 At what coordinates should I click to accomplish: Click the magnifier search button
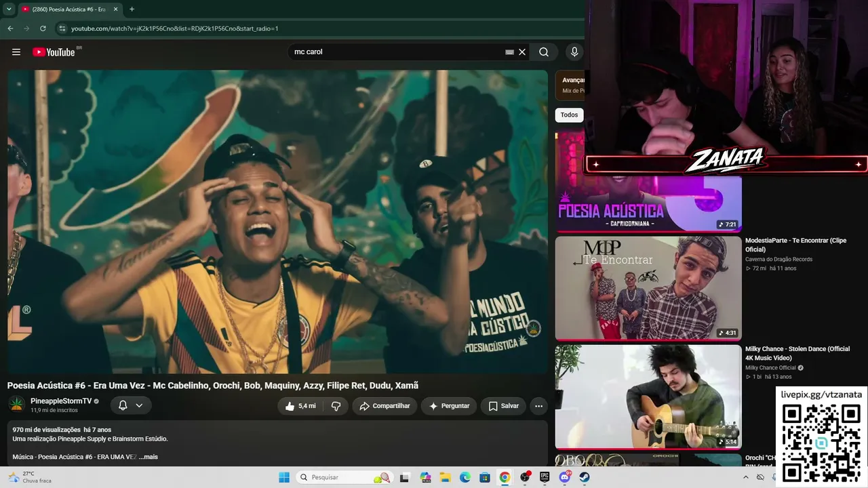point(544,52)
